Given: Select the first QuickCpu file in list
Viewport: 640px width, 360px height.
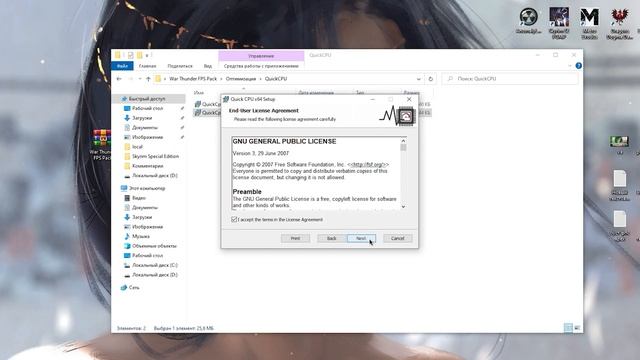Looking at the screenshot, I should coord(208,104).
